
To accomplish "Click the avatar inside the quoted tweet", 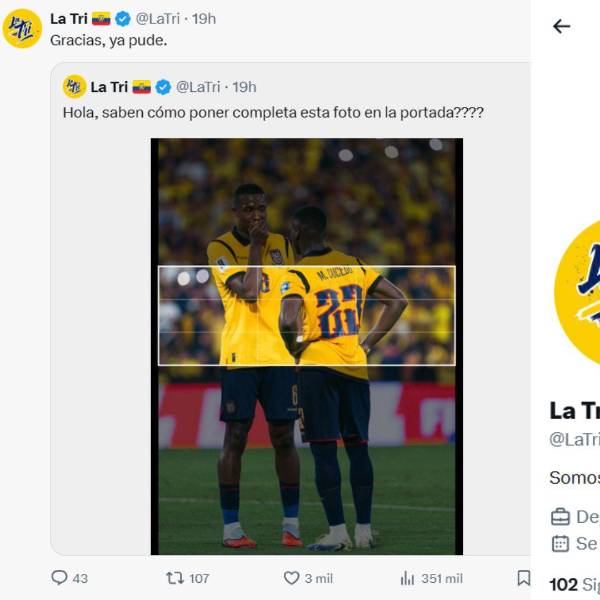I will click(74, 87).
